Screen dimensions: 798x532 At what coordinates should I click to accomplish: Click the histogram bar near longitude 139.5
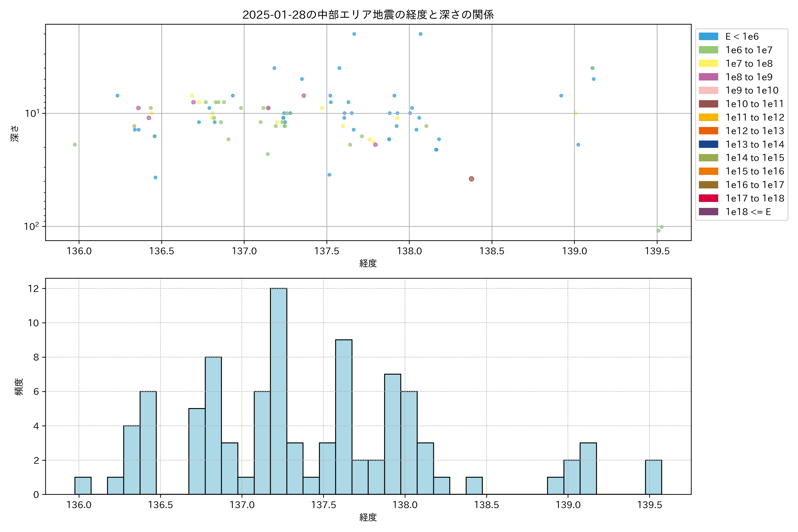(x=653, y=477)
